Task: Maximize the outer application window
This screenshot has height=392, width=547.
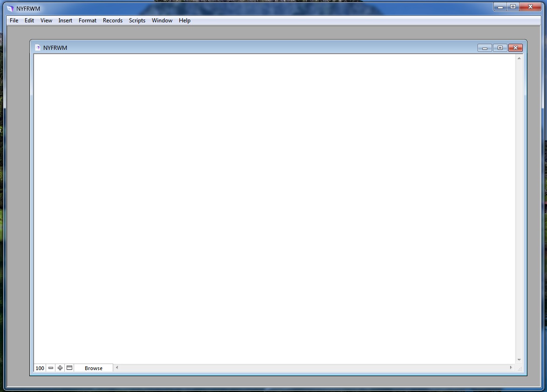Action: coord(513,7)
